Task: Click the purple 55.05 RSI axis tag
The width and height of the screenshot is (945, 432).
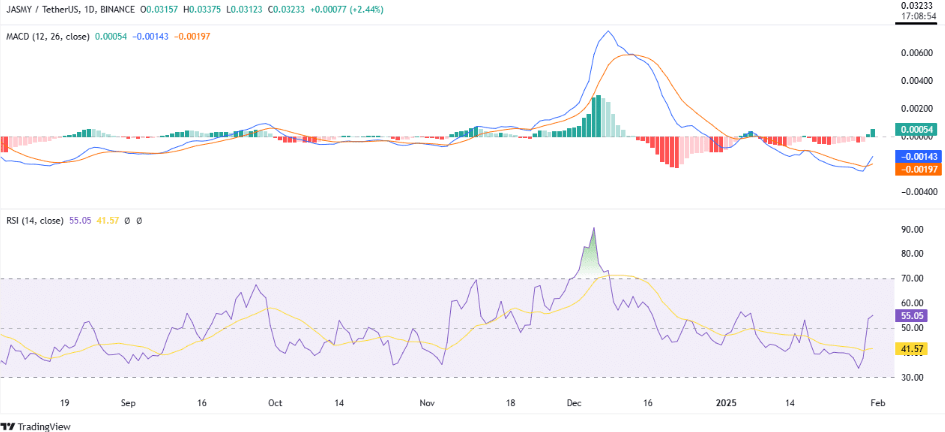Action: pos(911,315)
